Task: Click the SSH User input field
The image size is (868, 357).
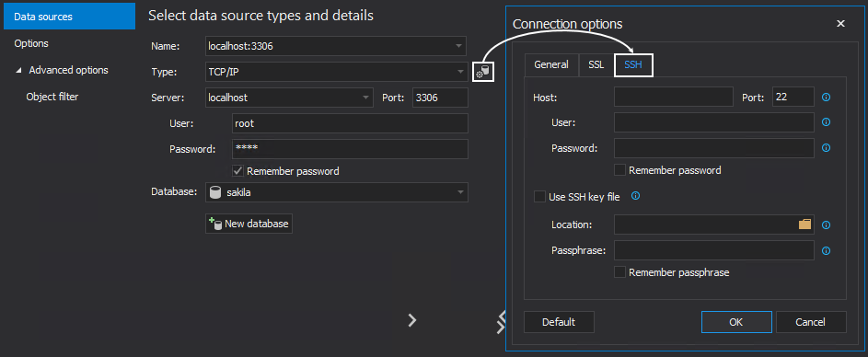Action: click(714, 122)
